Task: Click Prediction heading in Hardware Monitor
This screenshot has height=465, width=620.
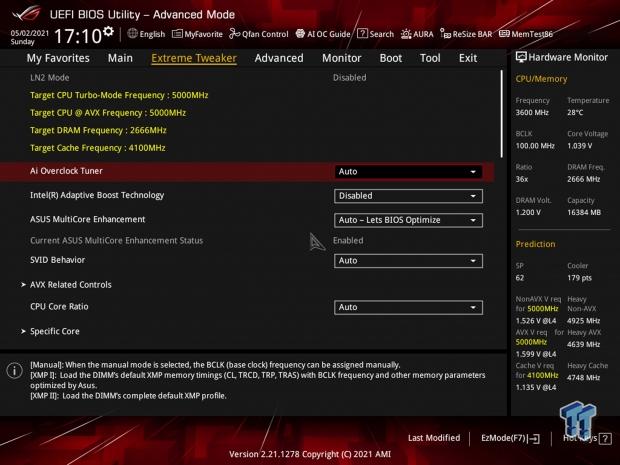Action: [535, 244]
